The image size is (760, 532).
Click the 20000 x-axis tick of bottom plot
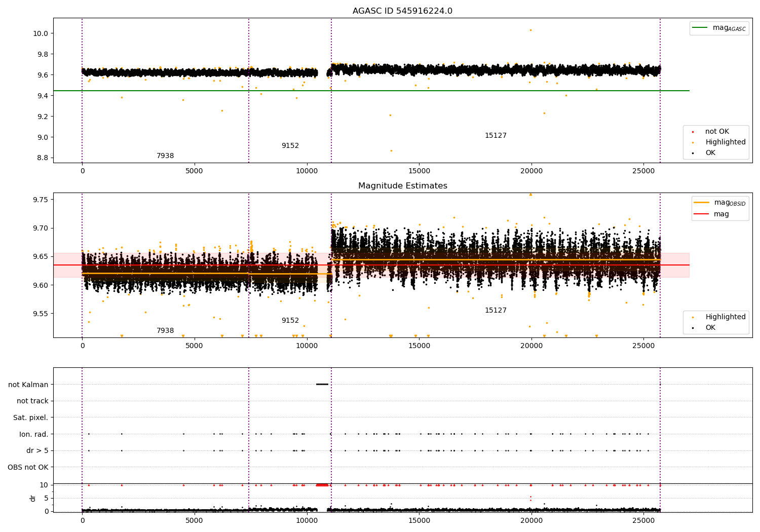pyautogui.click(x=531, y=520)
